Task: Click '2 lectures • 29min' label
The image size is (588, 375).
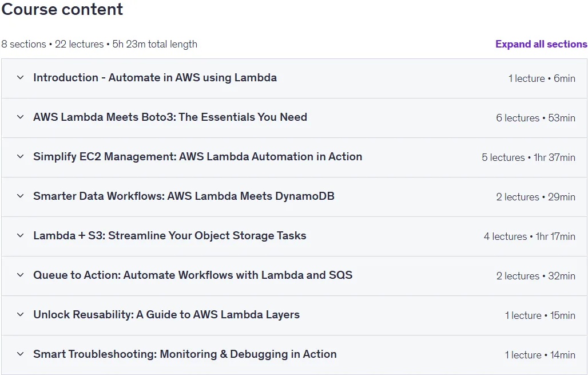Action: pos(535,197)
